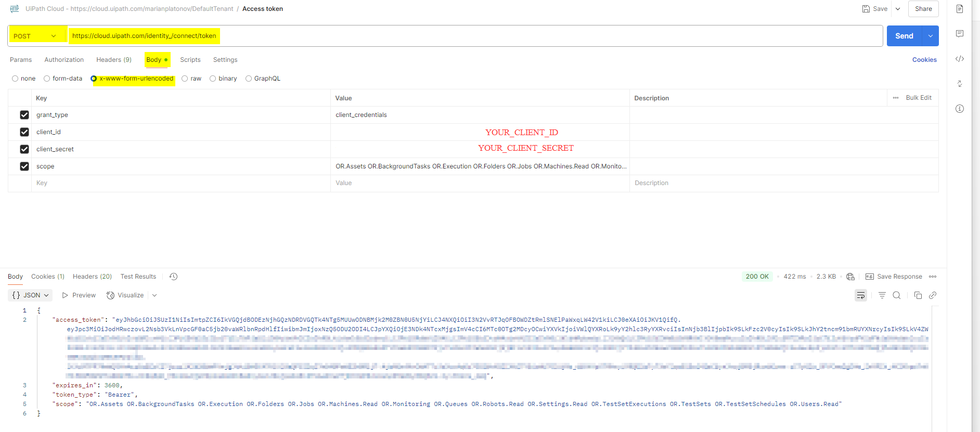The width and height of the screenshot is (980, 432).
Task: Switch to the Params tab
Action: tap(21, 60)
